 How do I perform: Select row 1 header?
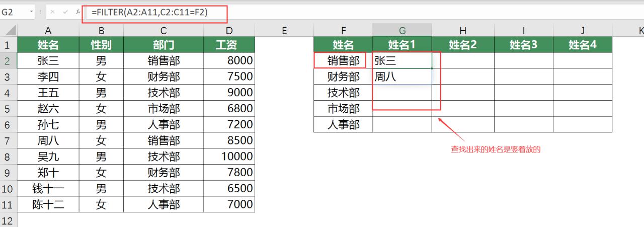tap(9, 45)
